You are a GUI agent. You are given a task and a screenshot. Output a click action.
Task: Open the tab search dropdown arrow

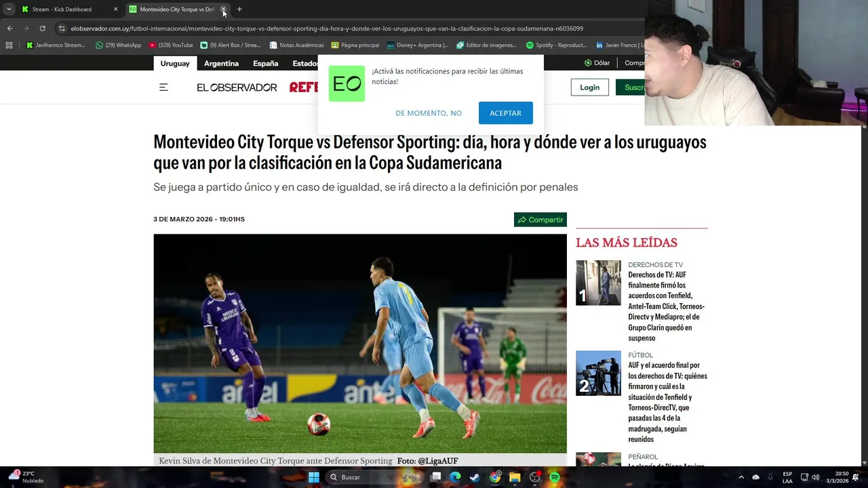[x=9, y=9]
